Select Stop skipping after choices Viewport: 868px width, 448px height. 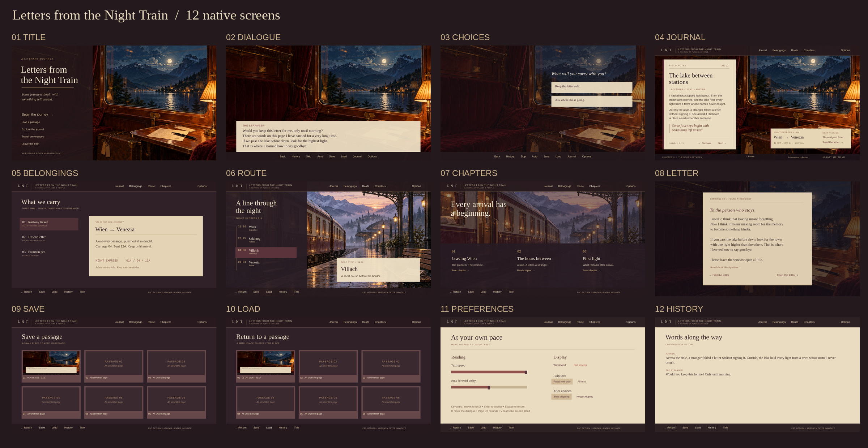[561, 397]
